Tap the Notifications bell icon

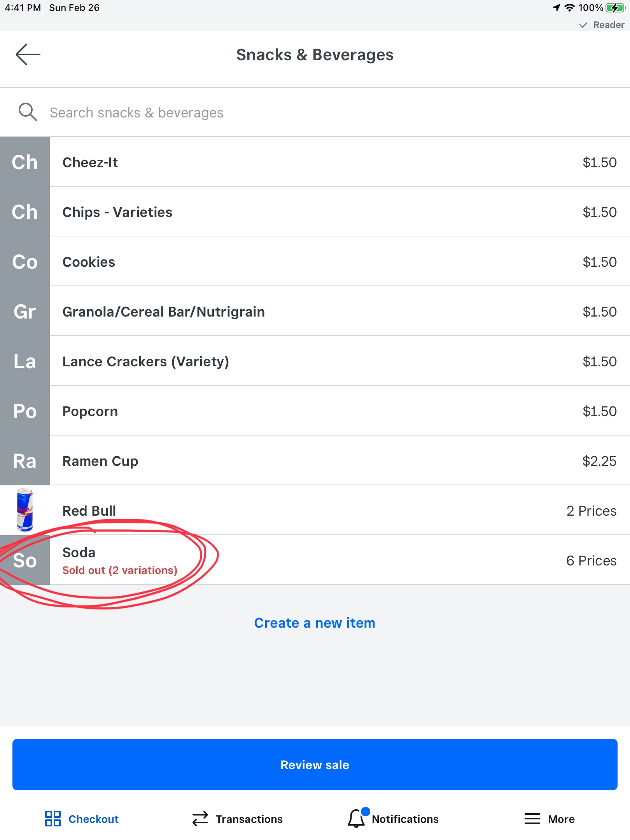(x=357, y=818)
